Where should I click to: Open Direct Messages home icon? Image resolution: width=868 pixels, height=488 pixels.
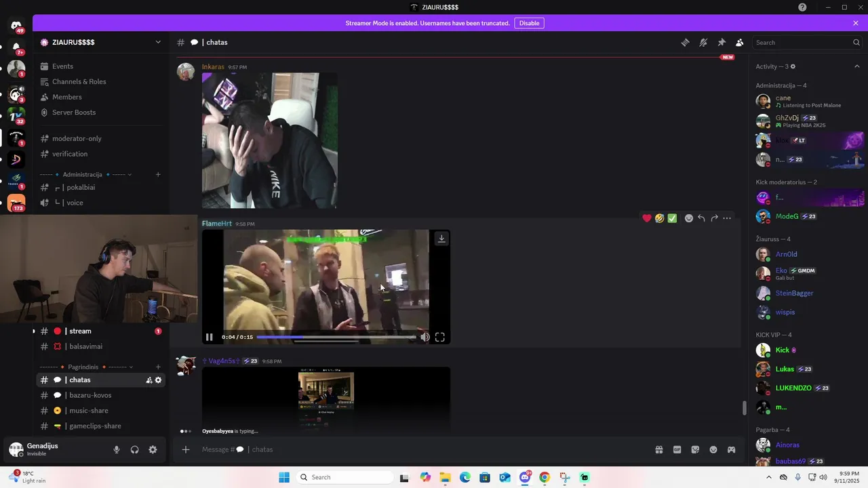16,26
